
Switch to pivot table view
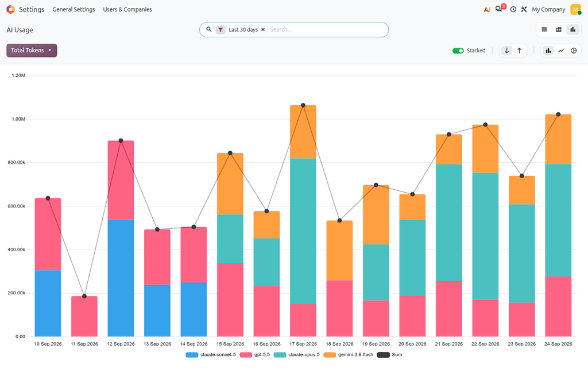[x=558, y=30]
